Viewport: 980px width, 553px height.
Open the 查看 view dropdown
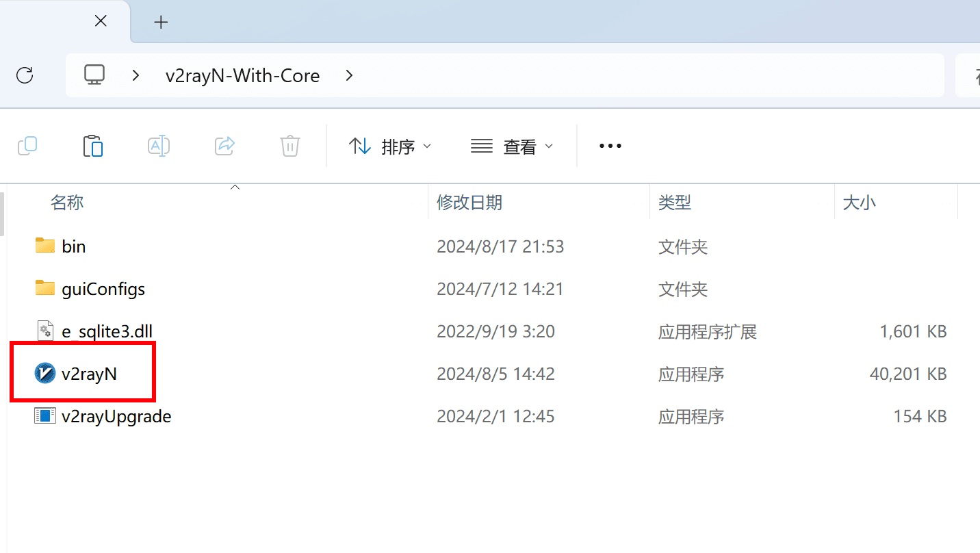point(512,146)
